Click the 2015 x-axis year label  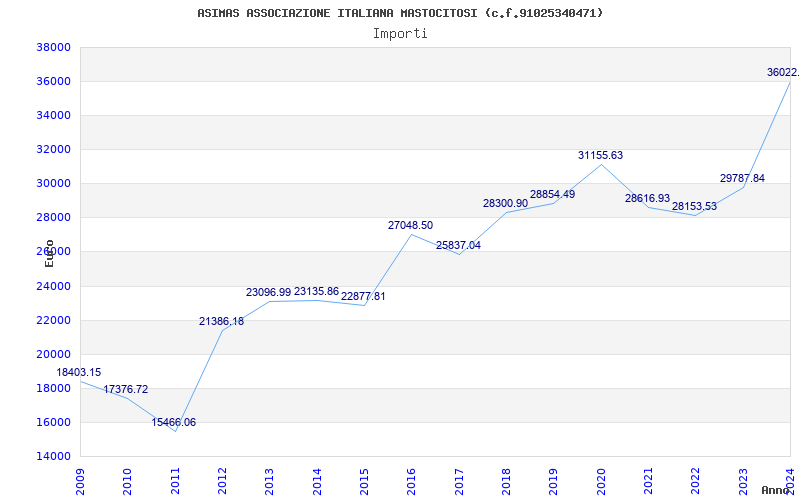coord(364,482)
